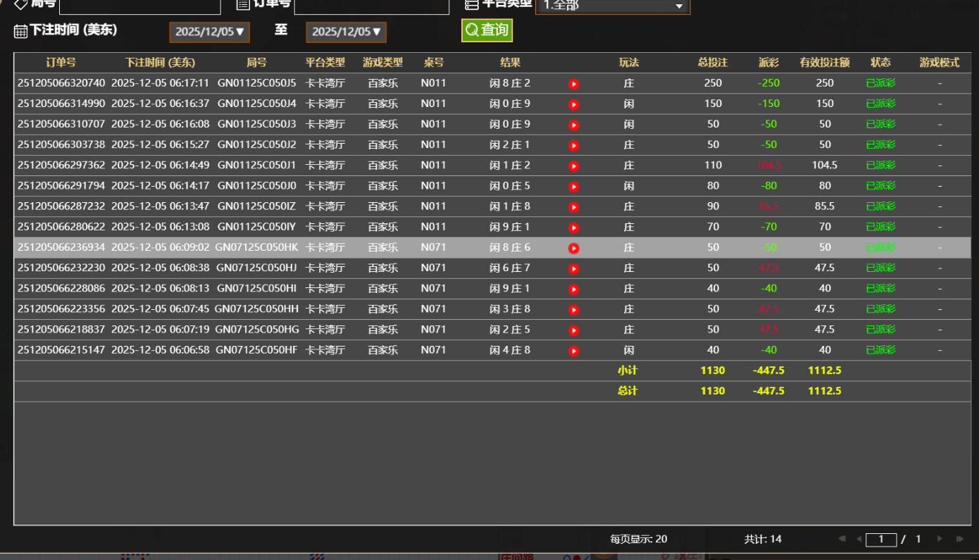
Task: Click the green 查询 search button
Action: (x=487, y=30)
